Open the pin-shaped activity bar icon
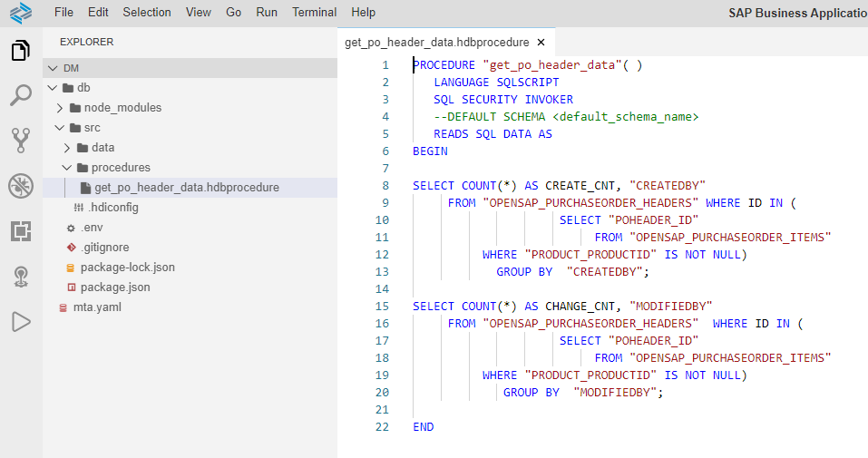Screen dimensions: 868x458 click(21, 277)
